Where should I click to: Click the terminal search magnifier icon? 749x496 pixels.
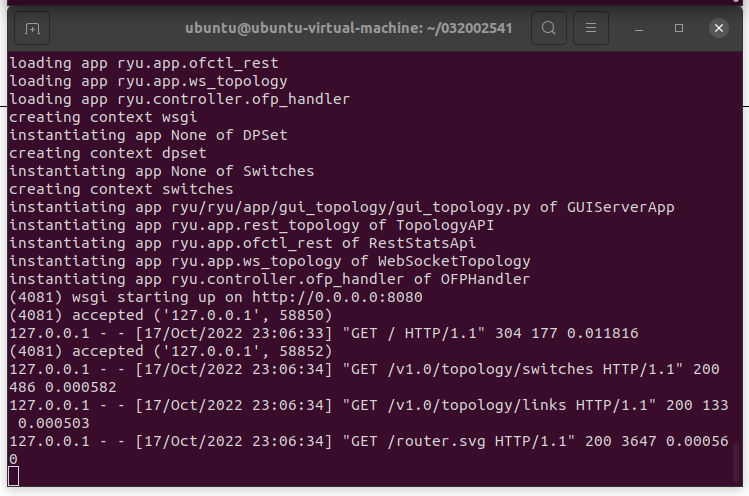coord(549,28)
